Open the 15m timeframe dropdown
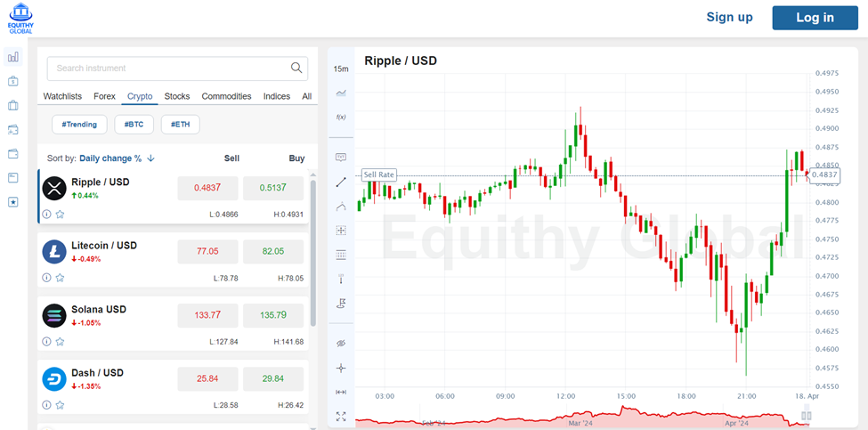Screen dimensions: 868x430 point(341,69)
